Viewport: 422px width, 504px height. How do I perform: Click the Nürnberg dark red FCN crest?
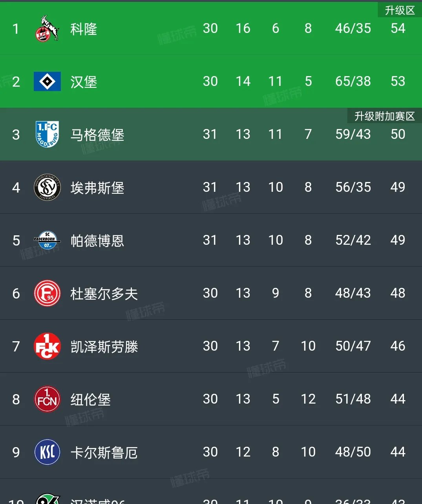point(47,399)
